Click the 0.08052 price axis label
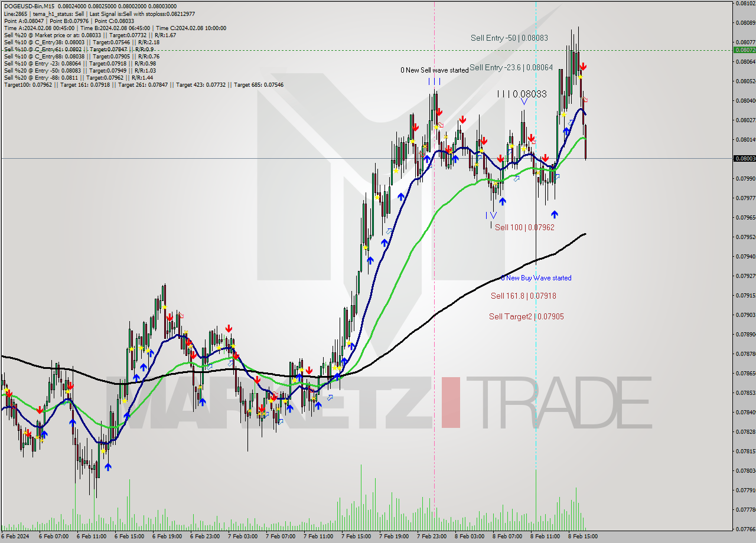Screen dimensions: 756x543 coord(745,81)
